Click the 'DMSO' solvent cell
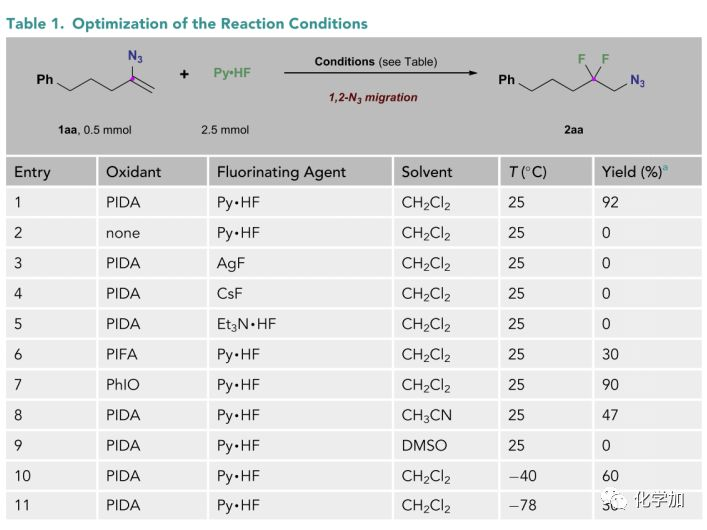 423,445
